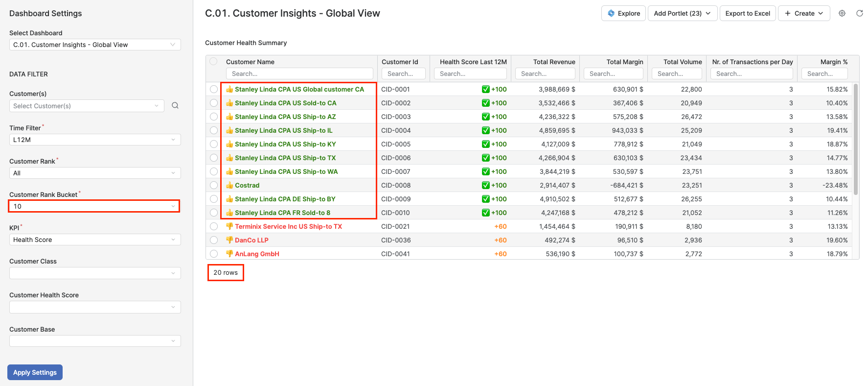The width and height of the screenshot is (868, 386).
Task: Click thumbs-down icon beside Terminix Service Inc
Action: click(x=229, y=226)
